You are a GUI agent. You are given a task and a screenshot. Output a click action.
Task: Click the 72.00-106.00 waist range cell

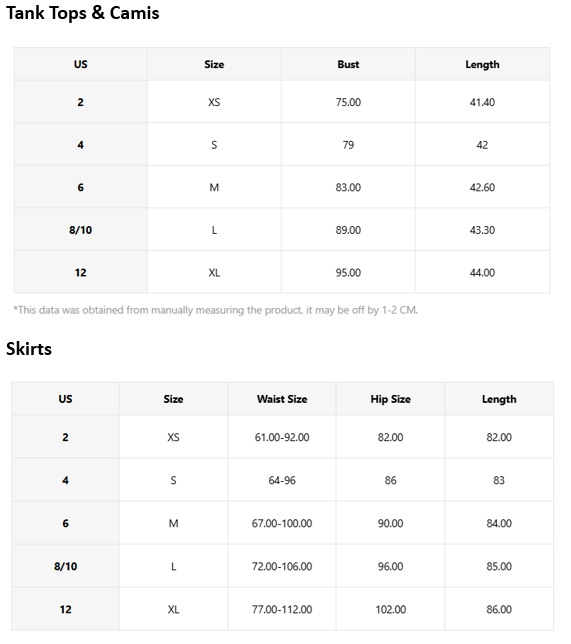pos(282,567)
